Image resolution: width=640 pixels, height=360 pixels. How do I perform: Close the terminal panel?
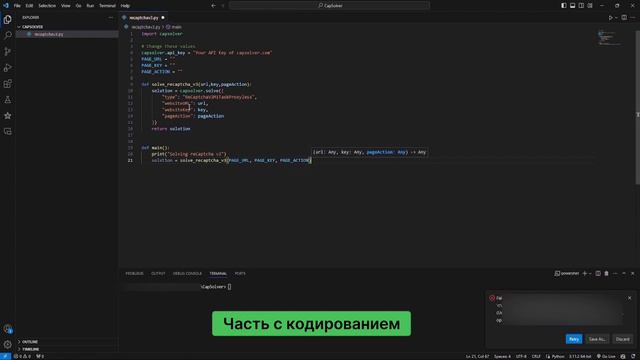point(633,273)
